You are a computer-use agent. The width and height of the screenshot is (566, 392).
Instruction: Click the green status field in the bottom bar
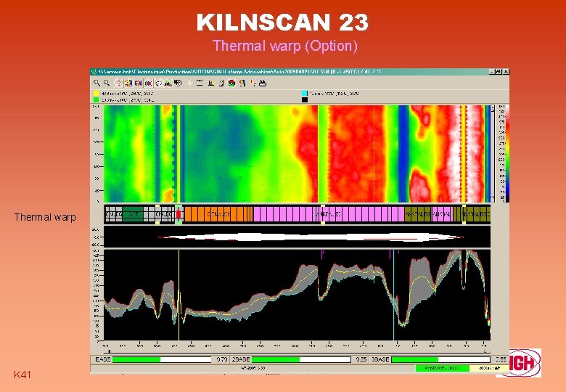[443, 368]
